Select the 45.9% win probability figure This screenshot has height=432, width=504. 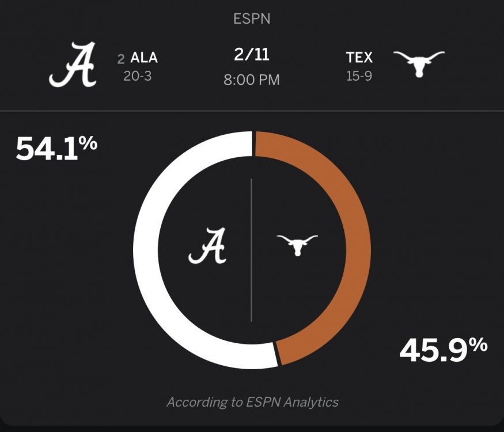tap(444, 349)
